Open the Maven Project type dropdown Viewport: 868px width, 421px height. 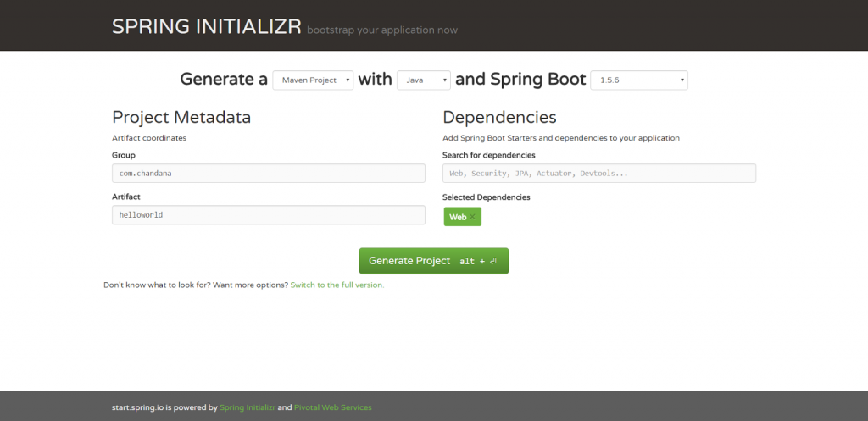[313, 80]
